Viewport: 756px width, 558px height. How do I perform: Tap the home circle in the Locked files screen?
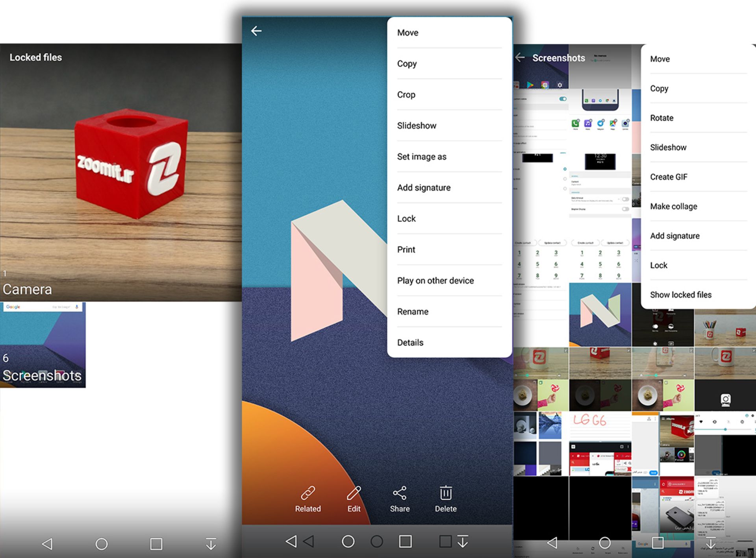[102, 544]
